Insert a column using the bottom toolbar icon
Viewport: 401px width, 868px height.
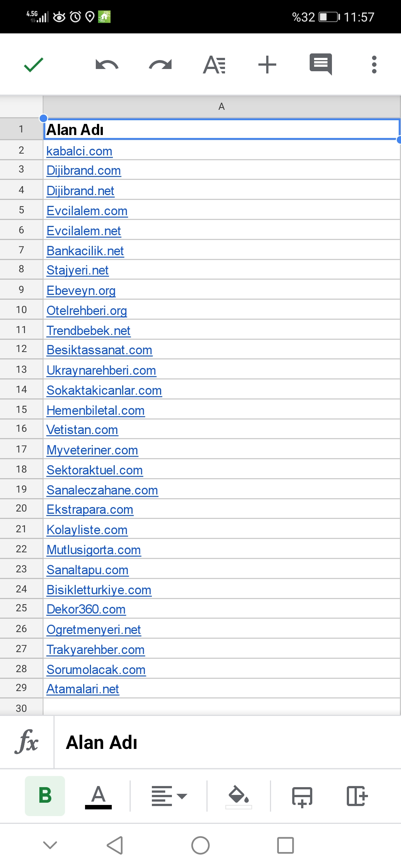[357, 796]
